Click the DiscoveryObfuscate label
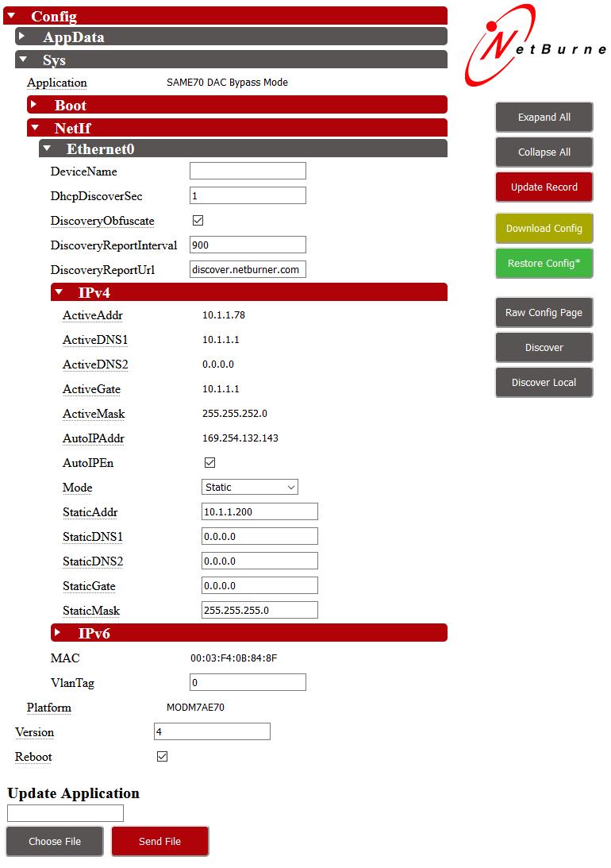This screenshot has height=868, width=611. 102,221
